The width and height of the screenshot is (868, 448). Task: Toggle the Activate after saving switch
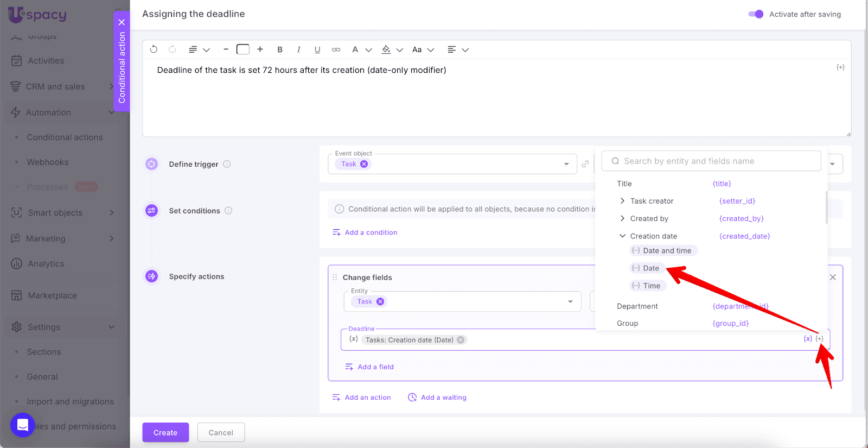coord(756,14)
